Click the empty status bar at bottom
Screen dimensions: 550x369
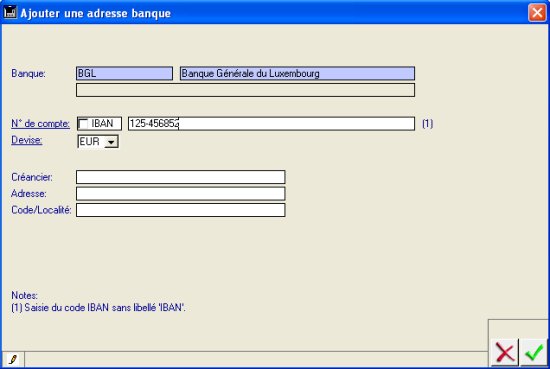click(256, 359)
